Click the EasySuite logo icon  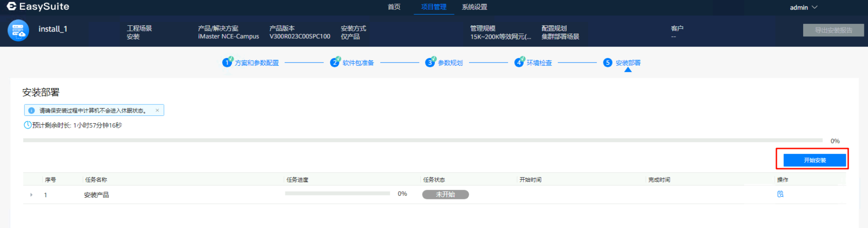[x=12, y=6]
